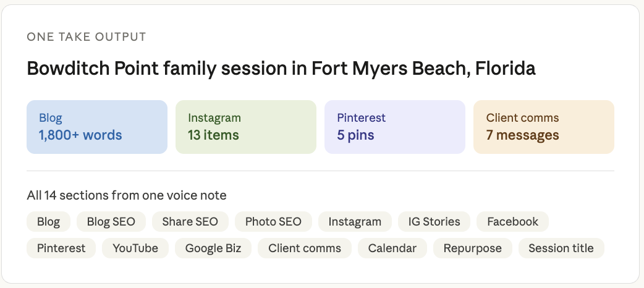
Task: Click the Instagram section tag
Action: tap(355, 221)
